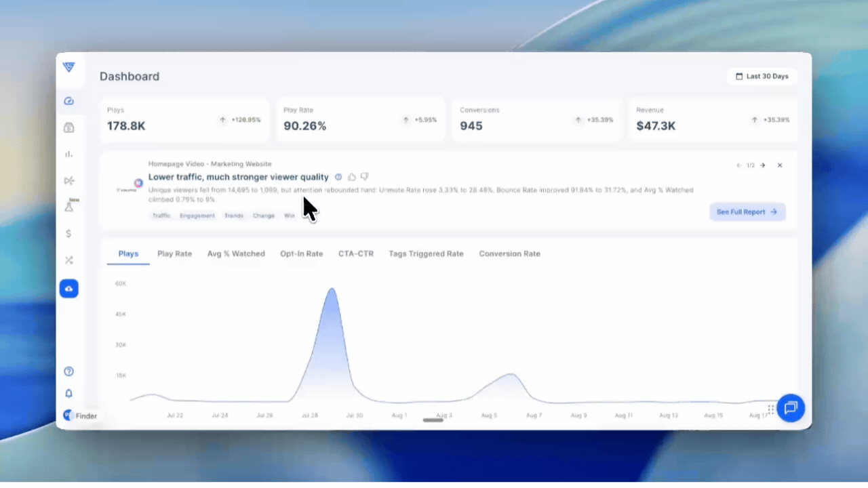Viewport: 868px width, 488px height.
Task: Switch to the CTA-CTR tab
Action: pos(356,253)
